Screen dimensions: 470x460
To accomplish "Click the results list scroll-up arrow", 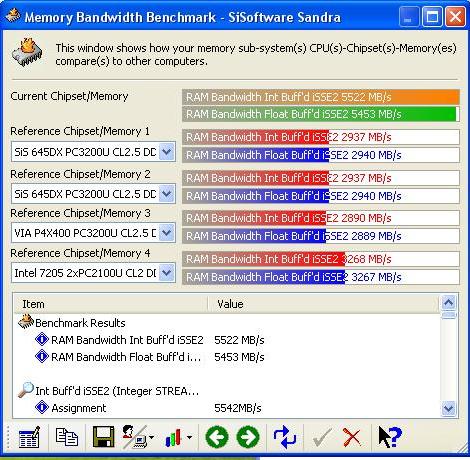I will click(448, 303).
